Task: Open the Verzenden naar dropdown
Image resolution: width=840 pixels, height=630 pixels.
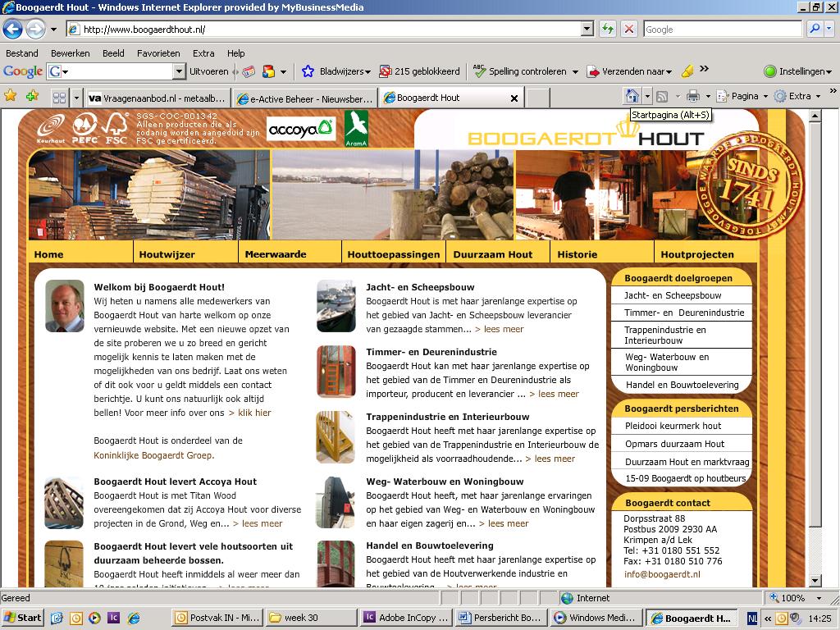Action: coord(629,71)
